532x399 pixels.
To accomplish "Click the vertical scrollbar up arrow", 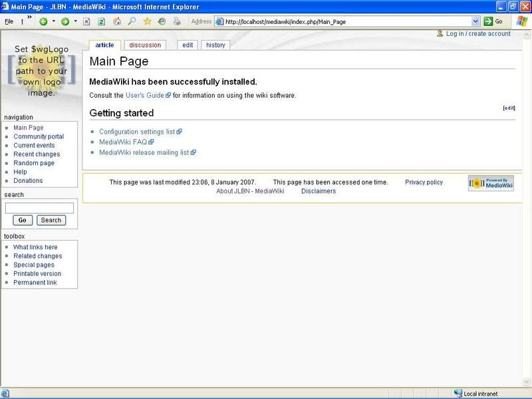I will (x=527, y=35).
